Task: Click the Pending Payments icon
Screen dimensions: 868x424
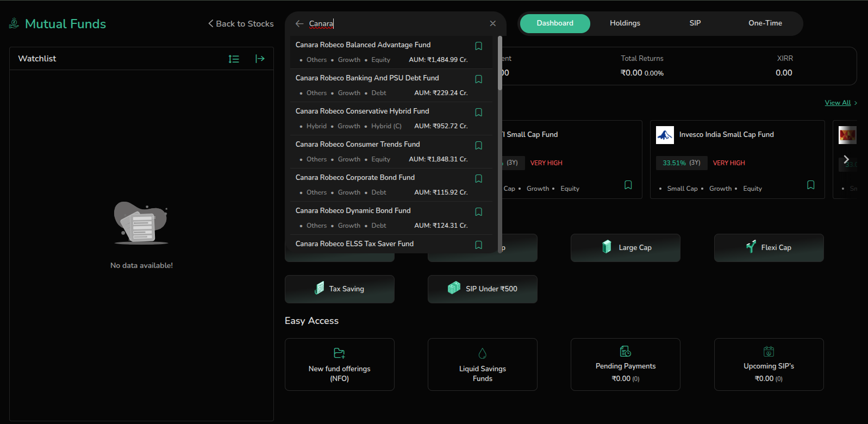Action: (x=626, y=351)
